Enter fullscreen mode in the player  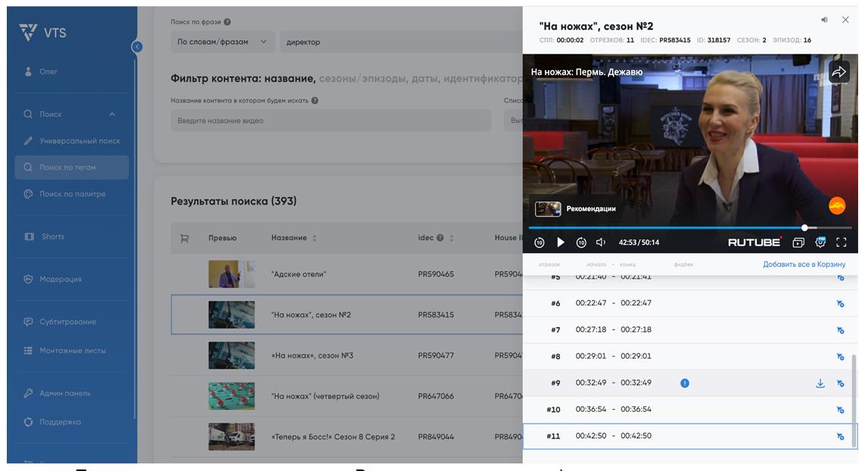point(841,242)
